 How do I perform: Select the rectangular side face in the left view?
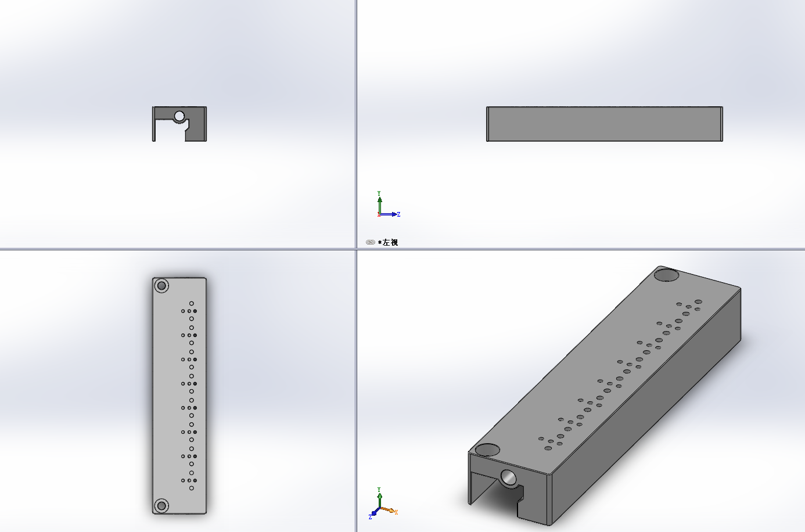604,124
